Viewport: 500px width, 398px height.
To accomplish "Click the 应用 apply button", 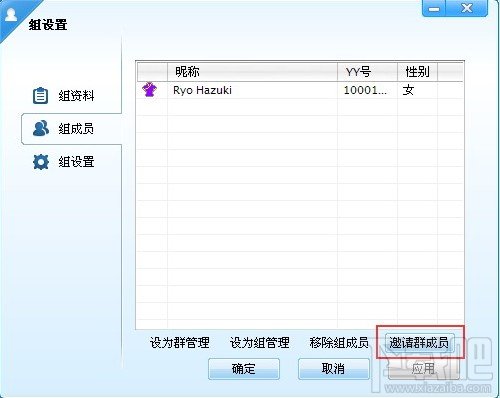I will click(423, 369).
